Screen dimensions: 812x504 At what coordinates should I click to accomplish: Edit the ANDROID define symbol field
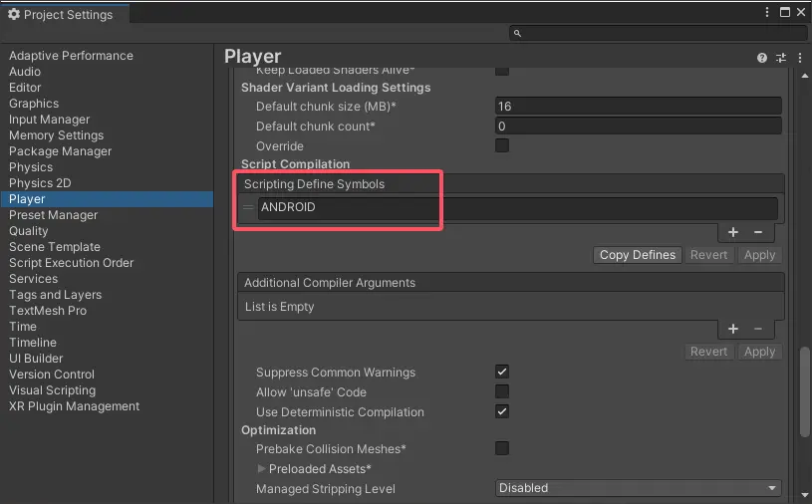pyautogui.click(x=518, y=207)
